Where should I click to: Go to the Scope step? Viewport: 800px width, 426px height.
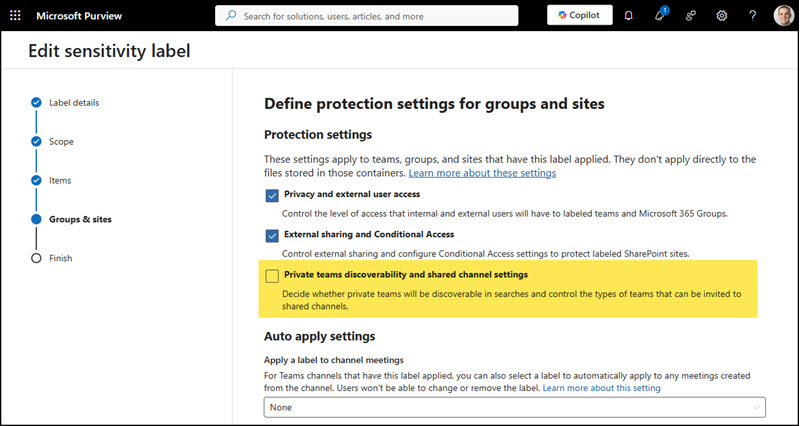(61, 141)
